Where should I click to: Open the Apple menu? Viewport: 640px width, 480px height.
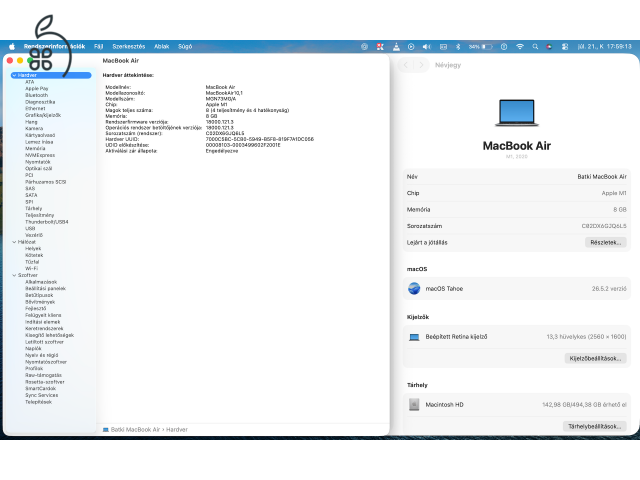[x=12, y=47]
